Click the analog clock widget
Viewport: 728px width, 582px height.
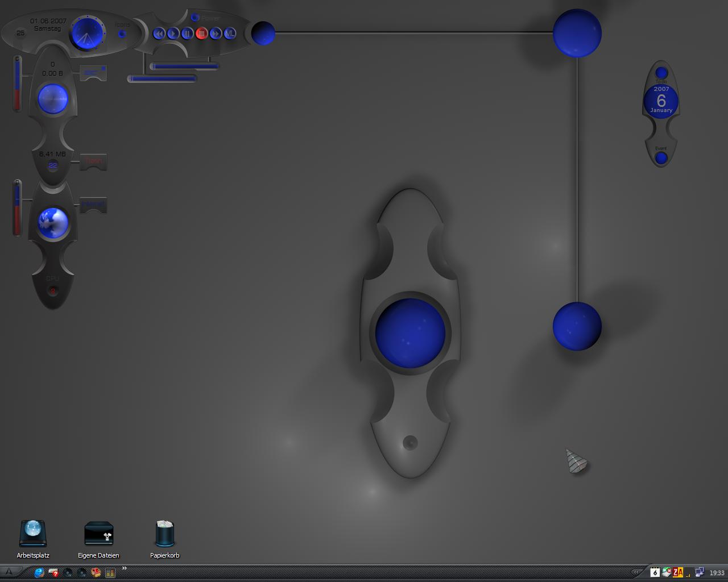click(87, 34)
